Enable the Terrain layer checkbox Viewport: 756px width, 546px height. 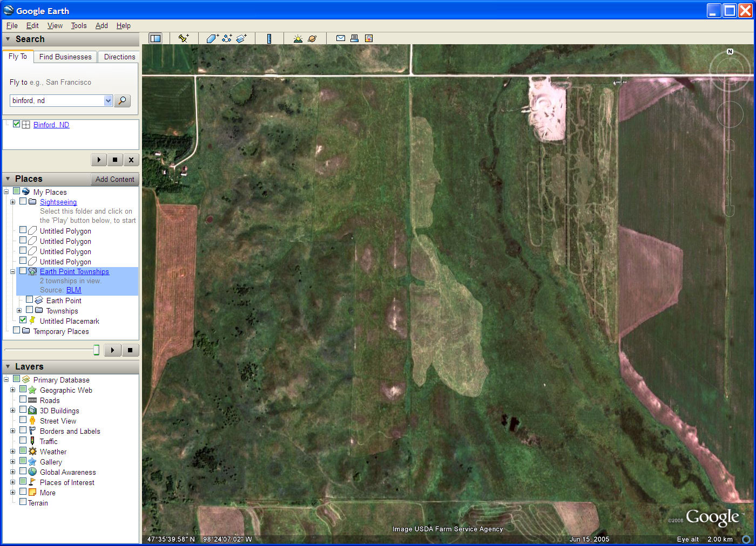pos(23,502)
